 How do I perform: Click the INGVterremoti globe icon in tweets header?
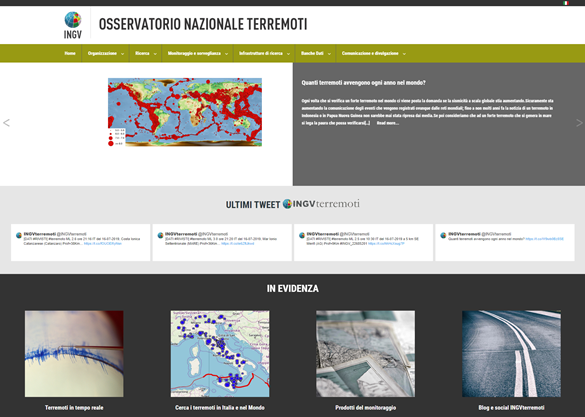287,204
